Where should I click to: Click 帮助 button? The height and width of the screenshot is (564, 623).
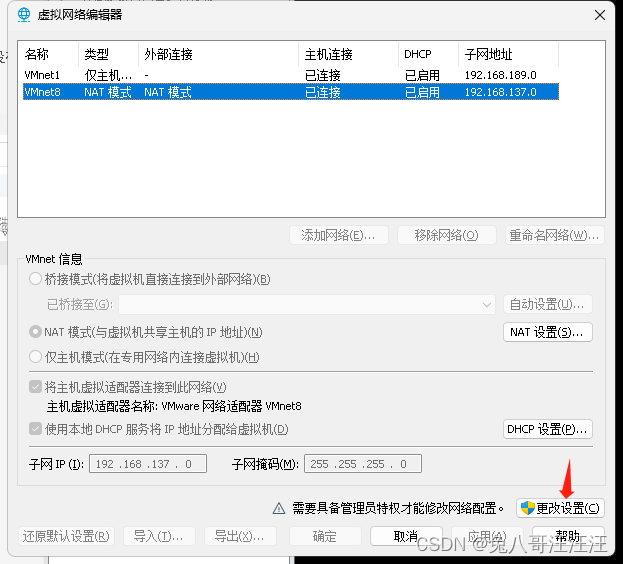pyautogui.click(x=568, y=536)
